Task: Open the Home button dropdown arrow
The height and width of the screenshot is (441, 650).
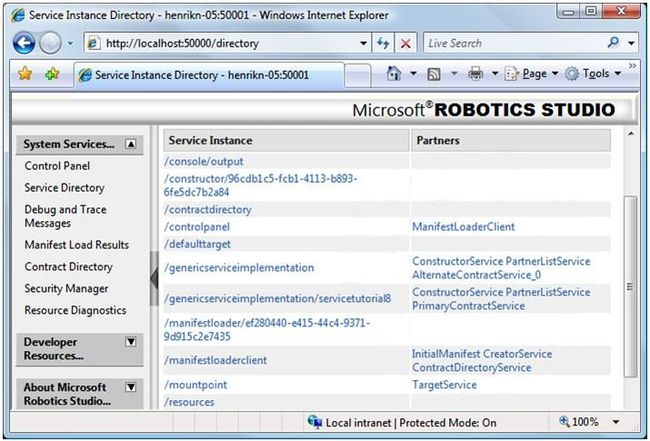Action: (413, 74)
